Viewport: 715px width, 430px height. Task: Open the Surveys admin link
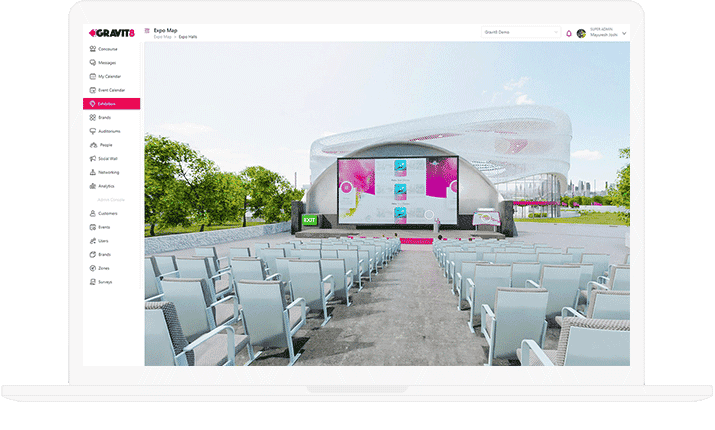[105, 282]
